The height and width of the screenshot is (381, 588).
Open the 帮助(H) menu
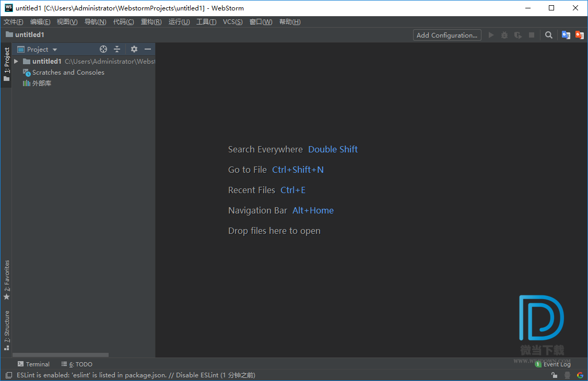pos(290,22)
